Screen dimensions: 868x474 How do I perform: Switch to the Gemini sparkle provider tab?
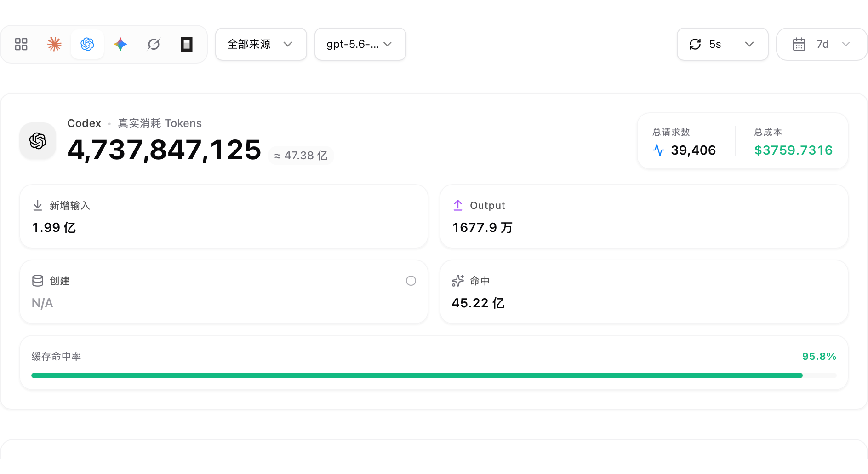(x=120, y=44)
